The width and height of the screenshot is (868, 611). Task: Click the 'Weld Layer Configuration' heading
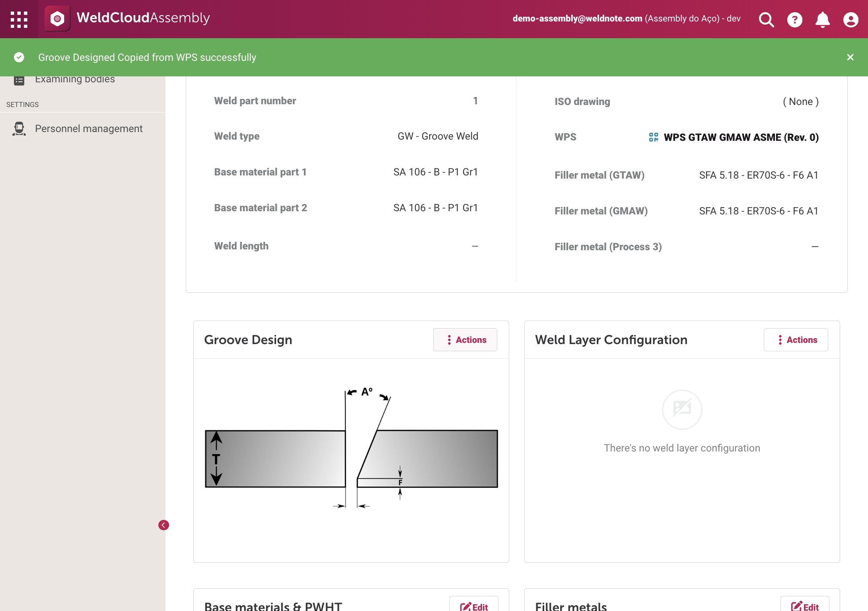[x=611, y=340]
